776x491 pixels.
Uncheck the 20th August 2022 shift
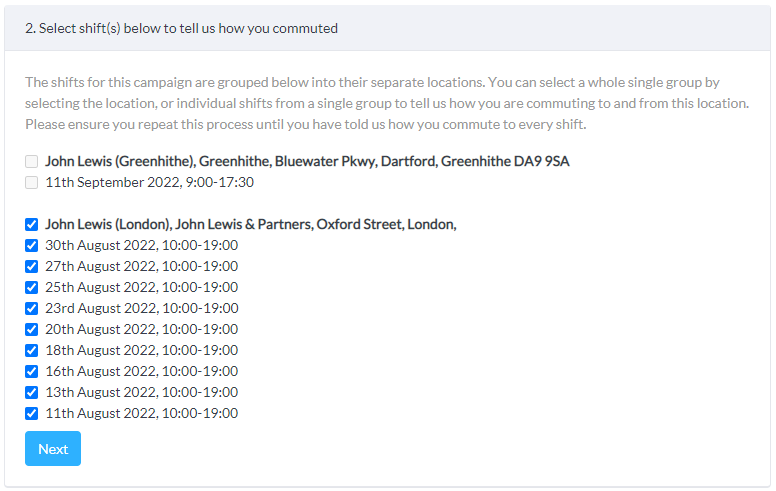click(32, 329)
